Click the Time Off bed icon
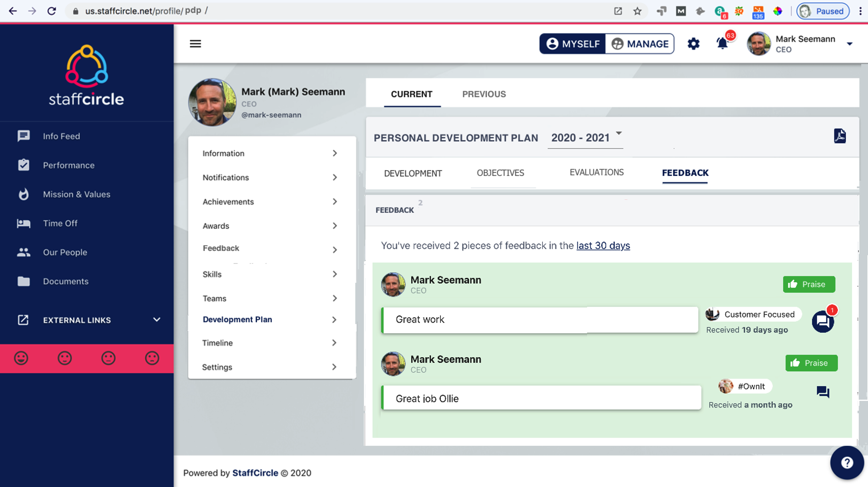The height and width of the screenshot is (487, 868). coord(24,223)
